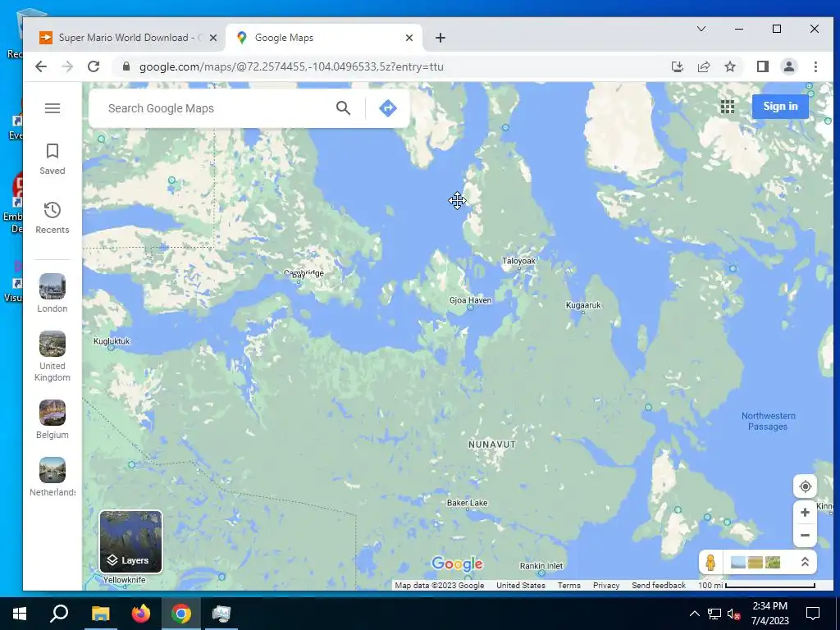
Task: Open the Privacy link
Action: (x=606, y=586)
